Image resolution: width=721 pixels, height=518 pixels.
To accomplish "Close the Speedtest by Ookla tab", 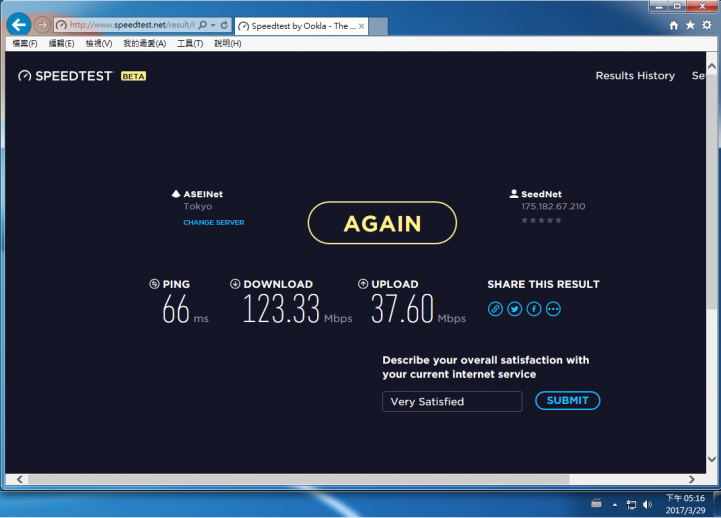I will click(x=361, y=26).
